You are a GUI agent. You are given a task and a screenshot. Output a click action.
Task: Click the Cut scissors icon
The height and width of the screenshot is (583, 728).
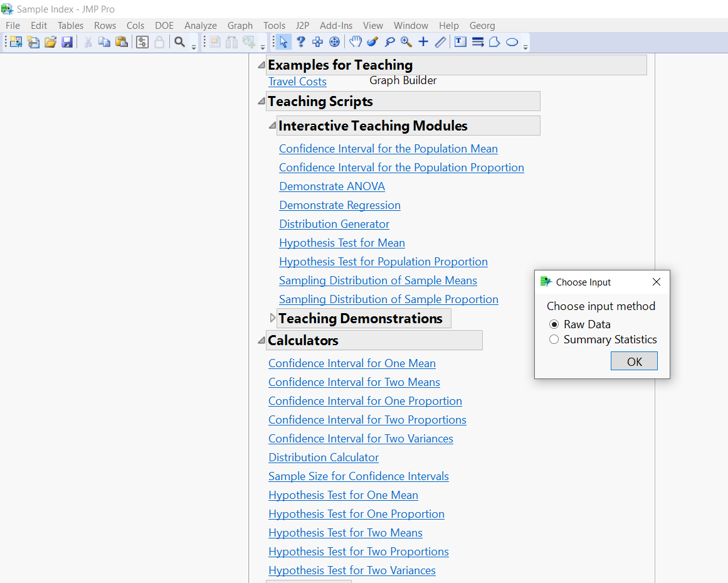click(x=88, y=42)
